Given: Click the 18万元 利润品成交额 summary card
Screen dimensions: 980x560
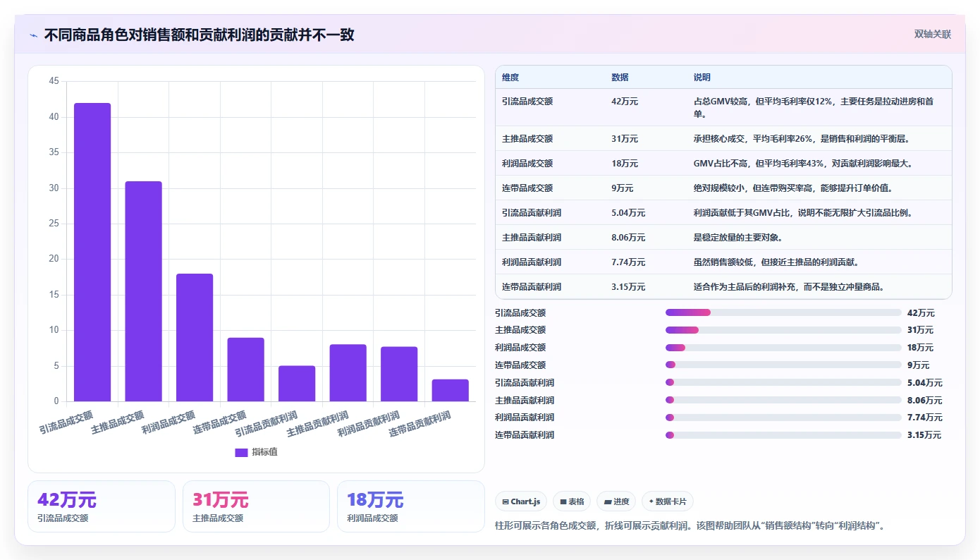Looking at the screenshot, I should pyautogui.click(x=411, y=506).
